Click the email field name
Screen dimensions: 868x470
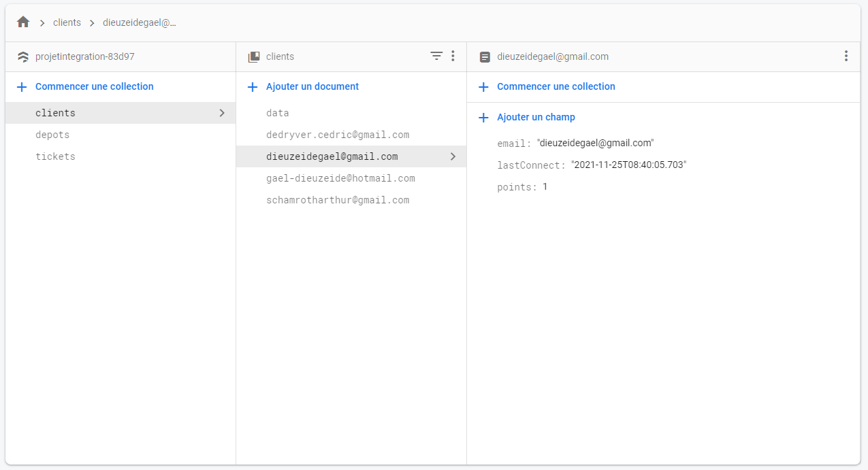(x=514, y=144)
